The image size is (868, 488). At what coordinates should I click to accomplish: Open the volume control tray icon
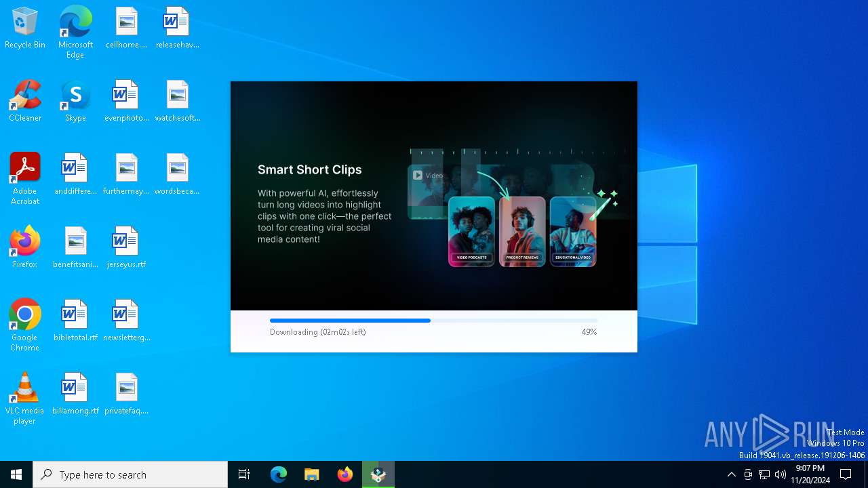(781, 474)
